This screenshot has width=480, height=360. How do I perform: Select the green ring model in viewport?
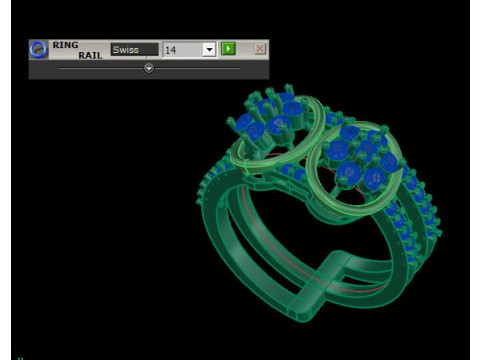318,204
